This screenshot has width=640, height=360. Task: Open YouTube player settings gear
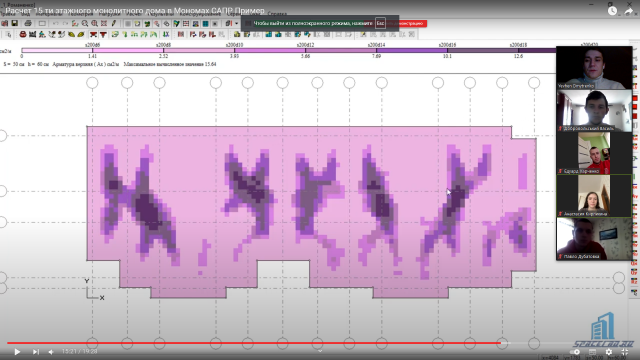[x=609, y=351]
